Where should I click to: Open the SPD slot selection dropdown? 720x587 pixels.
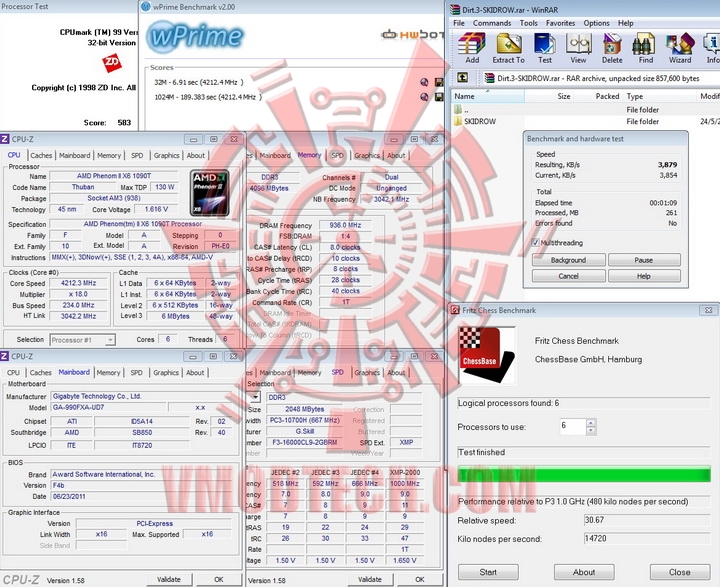[x=255, y=397]
